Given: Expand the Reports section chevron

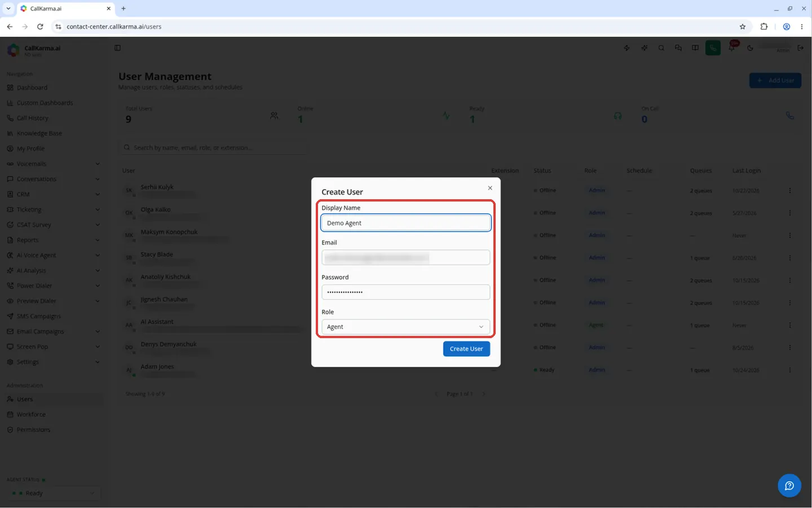Looking at the screenshot, I should (98, 240).
